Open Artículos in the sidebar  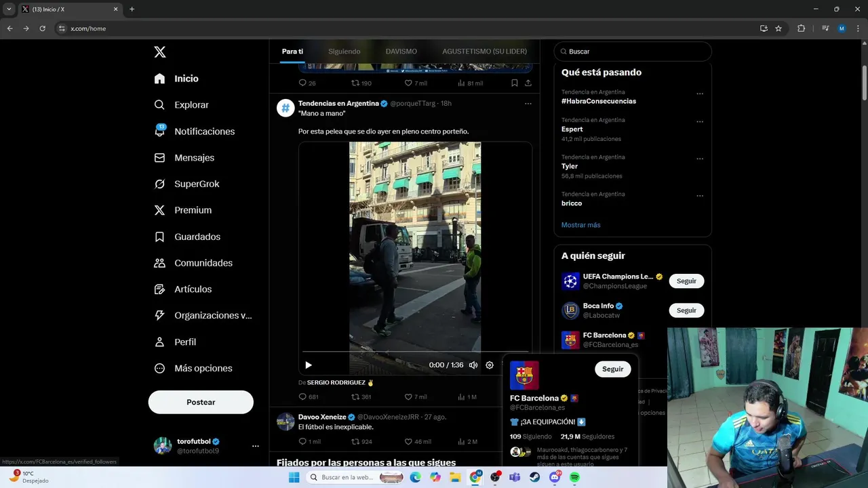tap(182, 289)
